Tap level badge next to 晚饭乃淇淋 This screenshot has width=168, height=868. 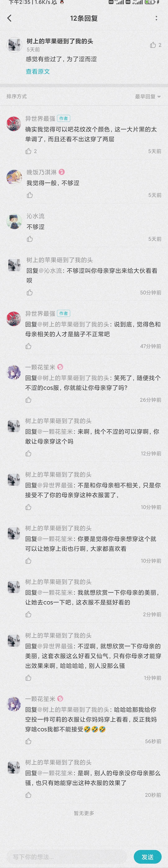(61, 172)
